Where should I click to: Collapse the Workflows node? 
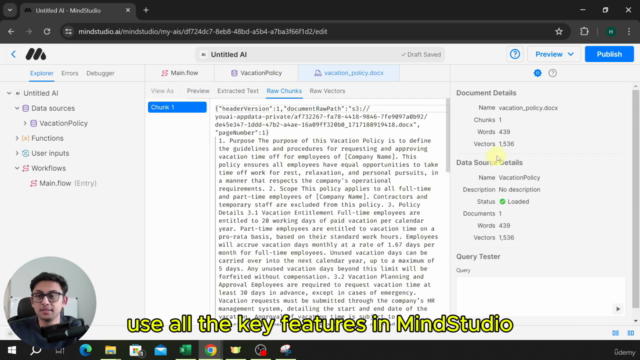[17, 168]
